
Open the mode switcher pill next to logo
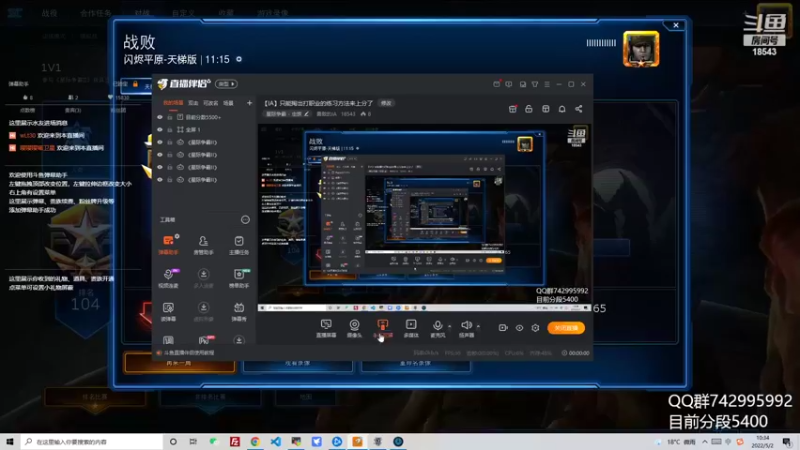coord(226,84)
